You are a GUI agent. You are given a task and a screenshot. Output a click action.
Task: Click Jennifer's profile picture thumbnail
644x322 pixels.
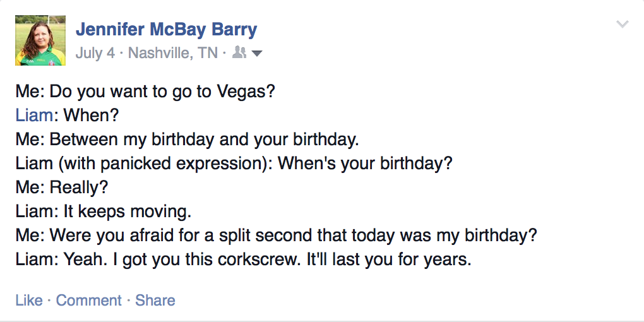[40, 40]
